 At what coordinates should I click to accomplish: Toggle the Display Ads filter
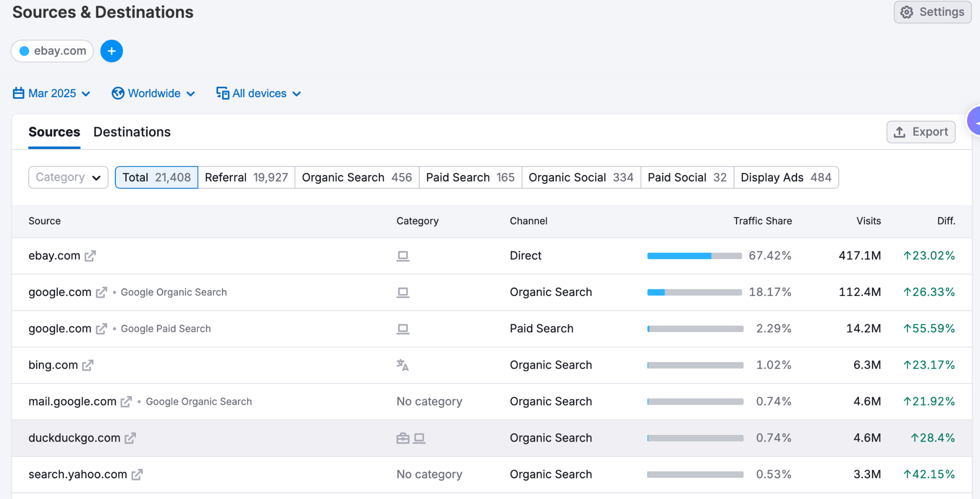click(x=786, y=177)
